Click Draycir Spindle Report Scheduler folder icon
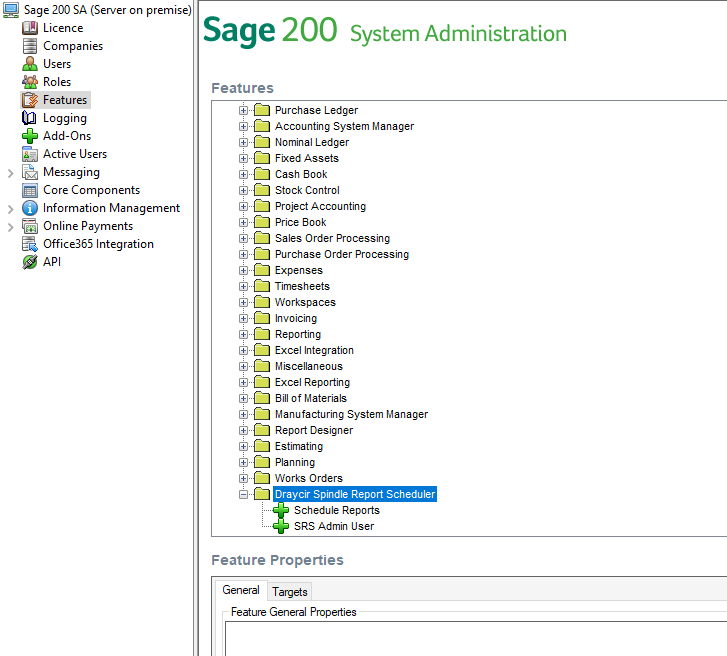 [262, 494]
